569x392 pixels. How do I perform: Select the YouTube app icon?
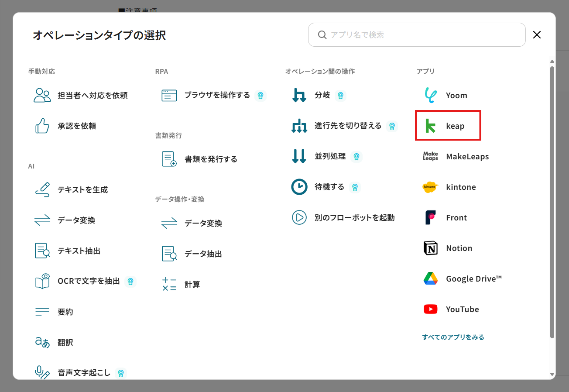(431, 309)
